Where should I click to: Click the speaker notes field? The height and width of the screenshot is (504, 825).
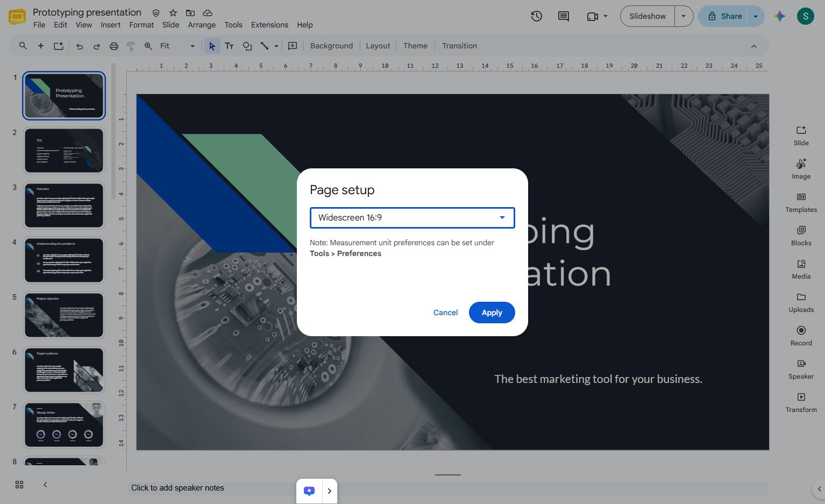tap(447, 488)
